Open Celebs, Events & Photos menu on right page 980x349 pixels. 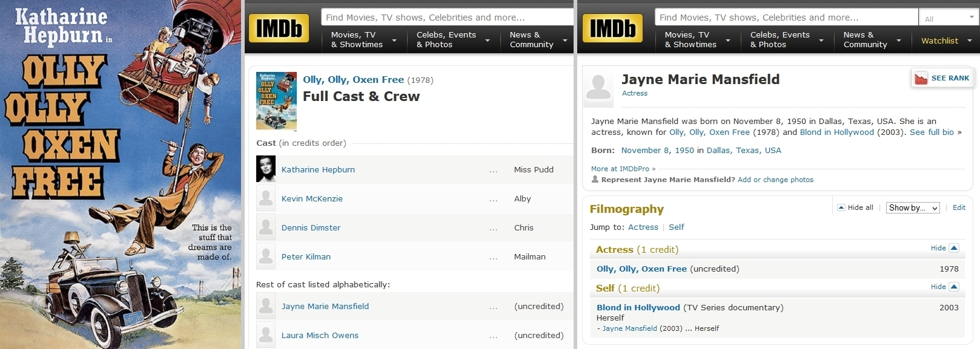pyautogui.click(x=786, y=40)
